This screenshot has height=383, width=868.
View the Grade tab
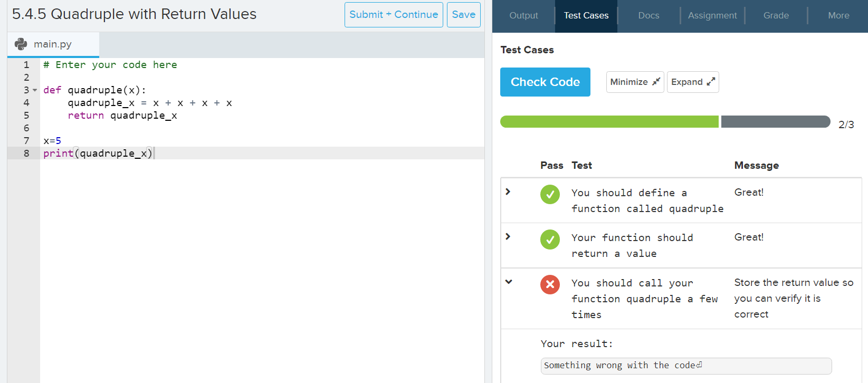coord(776,16)
